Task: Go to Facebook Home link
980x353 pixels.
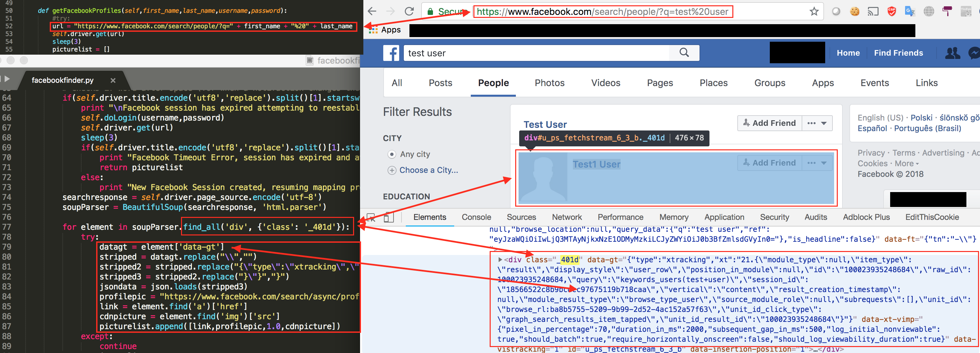Action: click(x=848, y=53)
